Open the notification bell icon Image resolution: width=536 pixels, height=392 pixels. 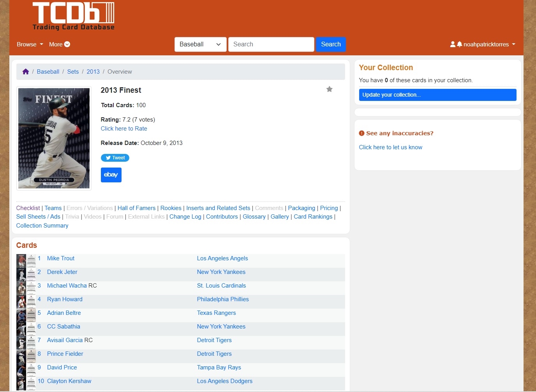pyautogui.click(x=460, y=44)
